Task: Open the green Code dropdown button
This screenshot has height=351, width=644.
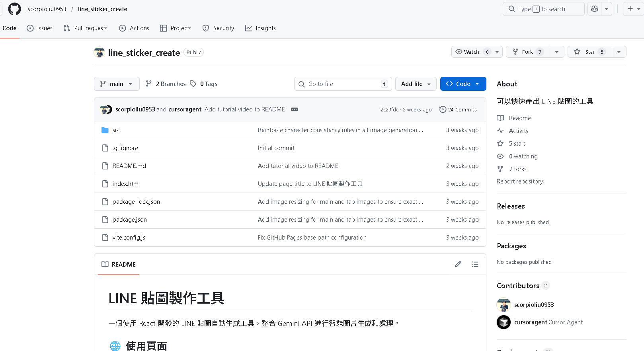Action: coord(463,84)
